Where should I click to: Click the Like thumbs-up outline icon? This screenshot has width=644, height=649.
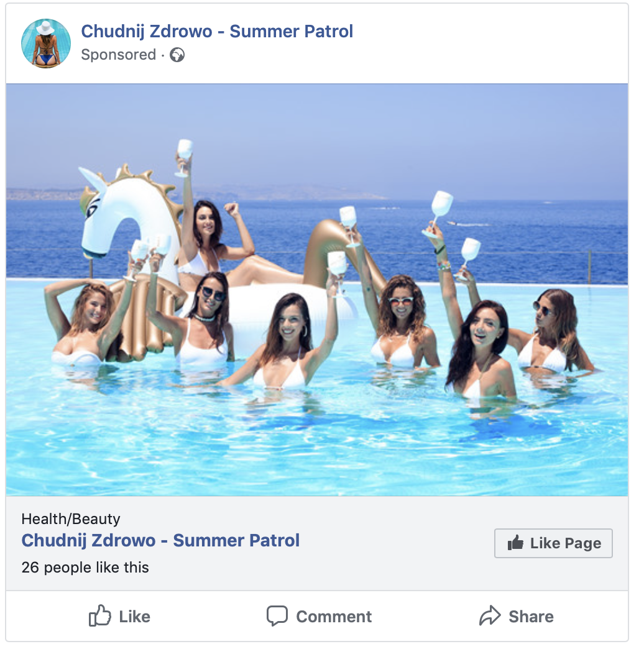pos(100,616)
